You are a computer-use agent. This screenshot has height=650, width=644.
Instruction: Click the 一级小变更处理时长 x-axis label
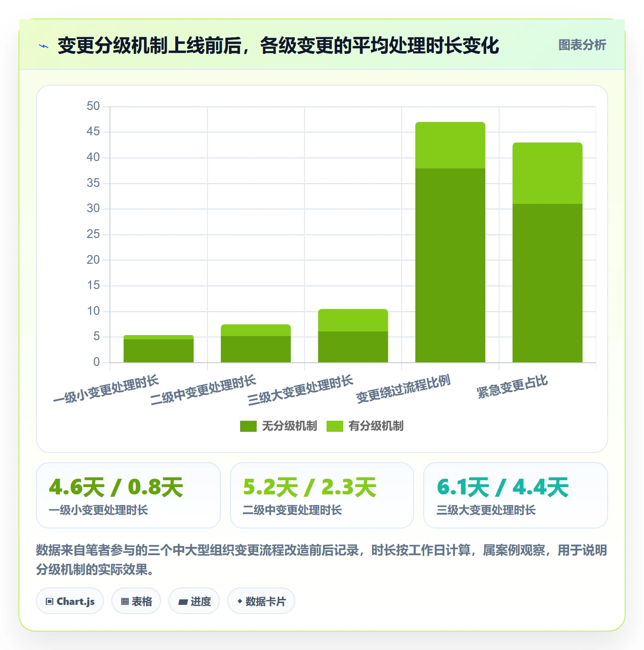click(x=106, y=389)
